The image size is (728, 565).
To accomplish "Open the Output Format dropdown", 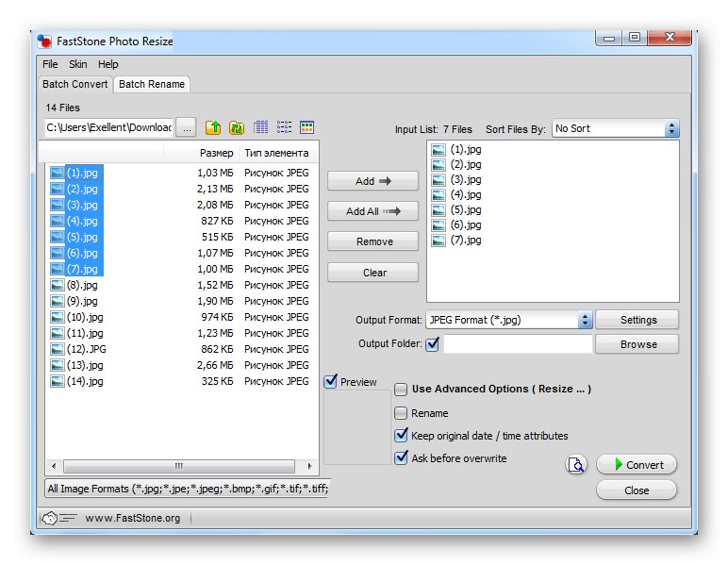I will coord(509,320).
